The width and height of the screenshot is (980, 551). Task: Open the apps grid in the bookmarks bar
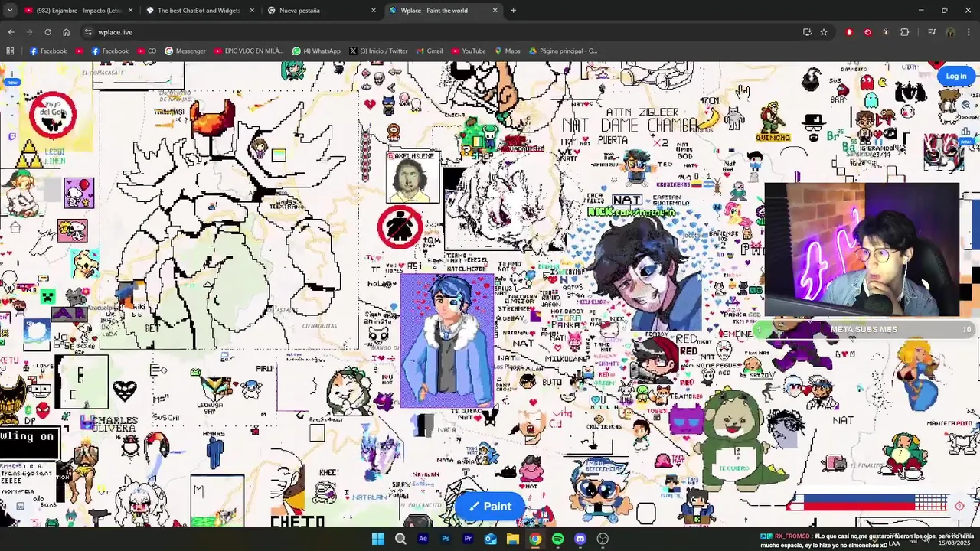pos(10,51)
